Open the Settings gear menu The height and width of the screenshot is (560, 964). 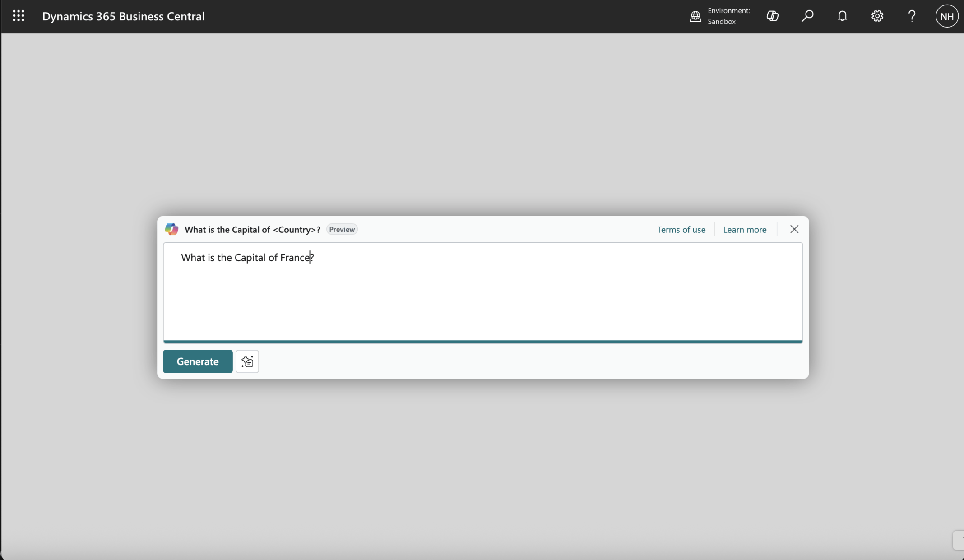click(x=877, y=16)
